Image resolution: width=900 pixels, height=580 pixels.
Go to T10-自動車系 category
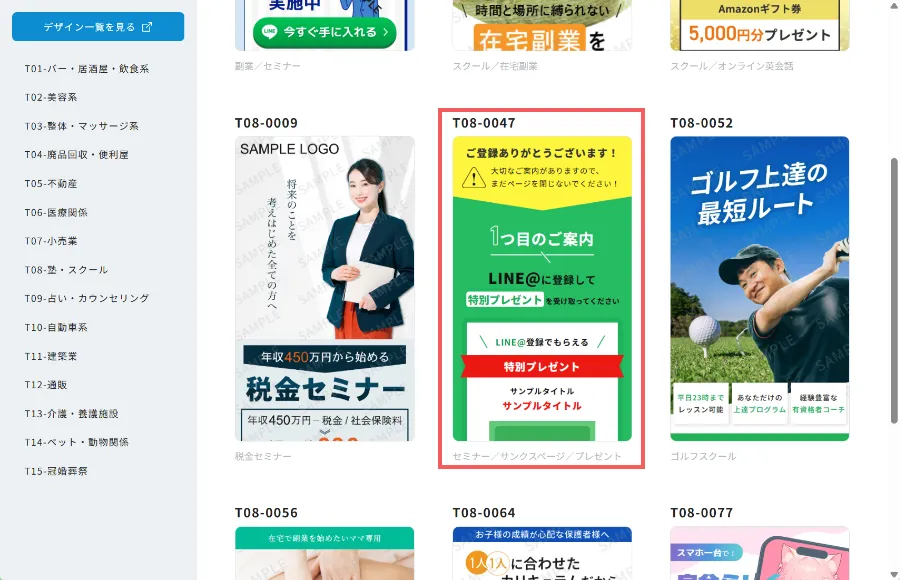click(56, 327)
